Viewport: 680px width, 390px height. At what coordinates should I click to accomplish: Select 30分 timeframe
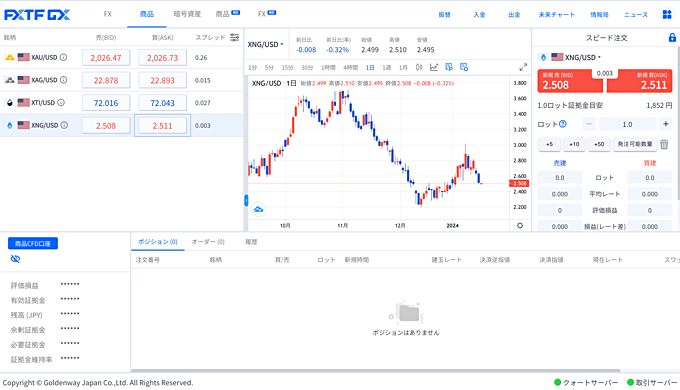(307, 68)
